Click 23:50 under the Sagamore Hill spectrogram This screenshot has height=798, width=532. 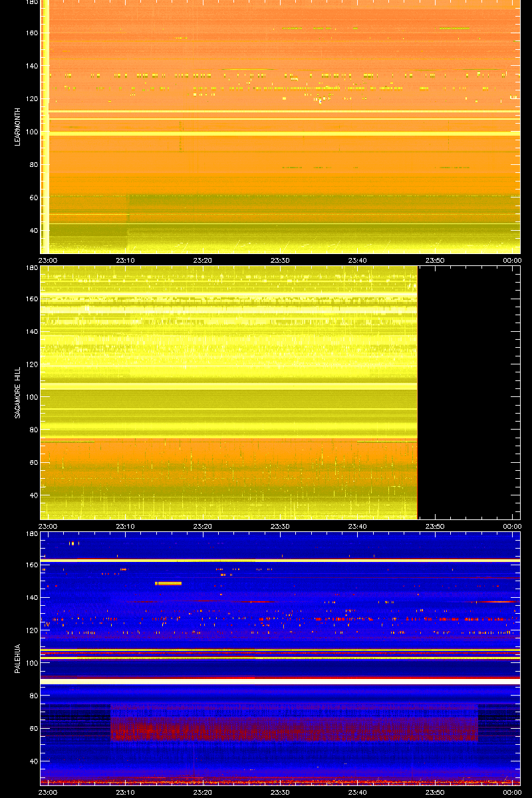(x=435, y=526)
